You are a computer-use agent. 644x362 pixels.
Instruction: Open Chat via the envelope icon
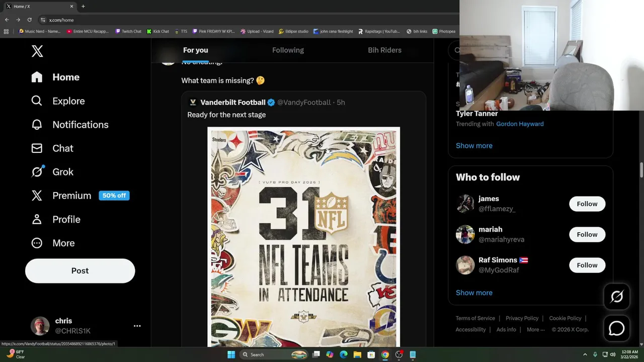click(37, 148)
